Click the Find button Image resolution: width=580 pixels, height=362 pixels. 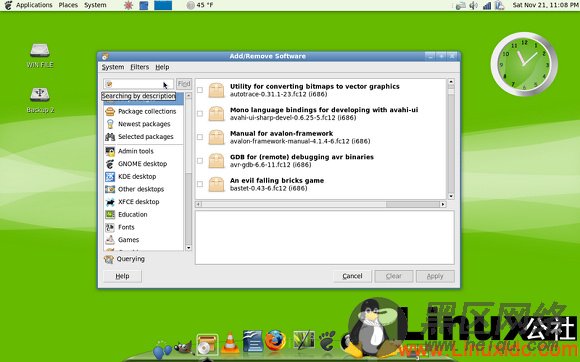(184, 84)
